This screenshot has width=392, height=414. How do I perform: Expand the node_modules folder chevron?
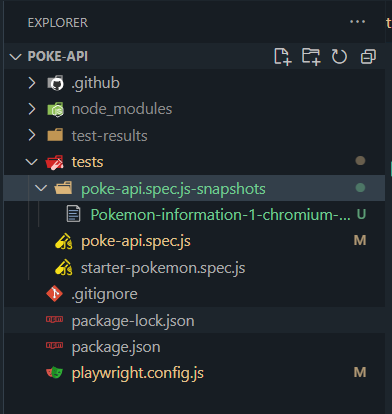coord(32,109)
